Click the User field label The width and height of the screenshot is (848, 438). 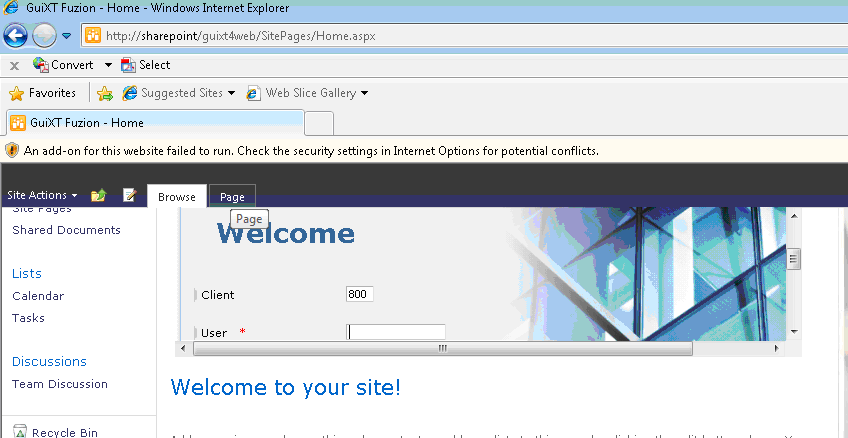pos(214,333)
